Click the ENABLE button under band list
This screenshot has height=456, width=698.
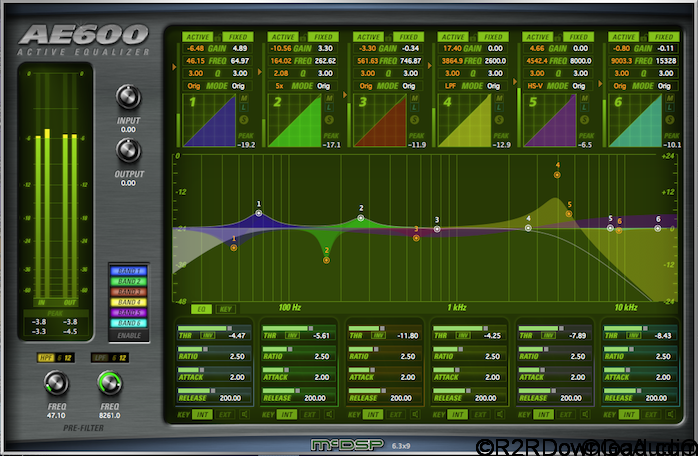click(129, 336)
